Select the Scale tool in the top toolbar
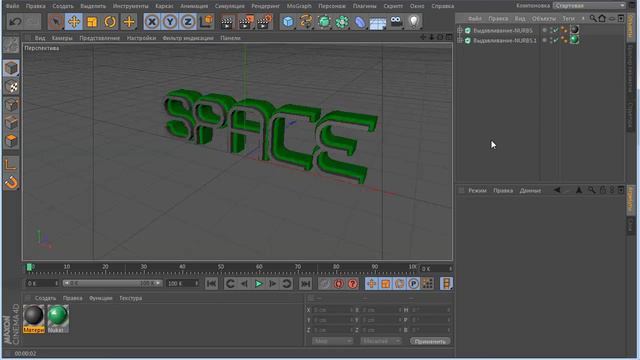Viewport: 640px width, 360px height. 92,22
